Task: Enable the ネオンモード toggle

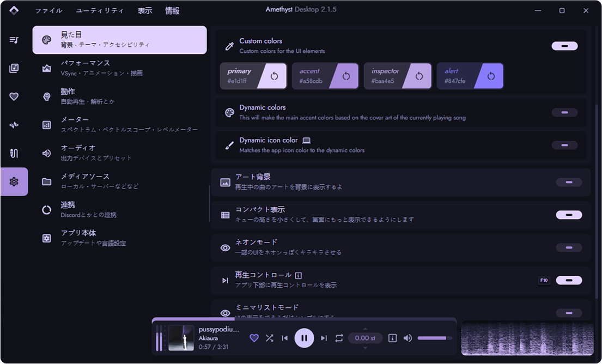Action: click(x=568, y=247)
